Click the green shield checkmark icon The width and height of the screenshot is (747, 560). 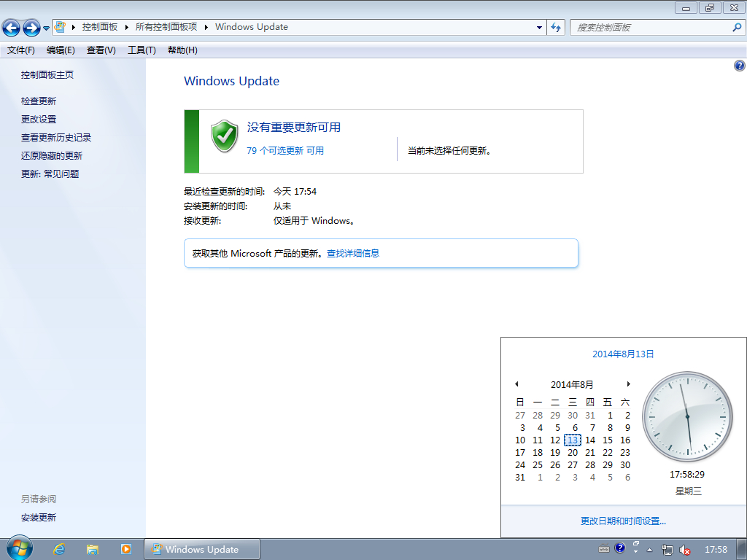(x=225, y=136)
